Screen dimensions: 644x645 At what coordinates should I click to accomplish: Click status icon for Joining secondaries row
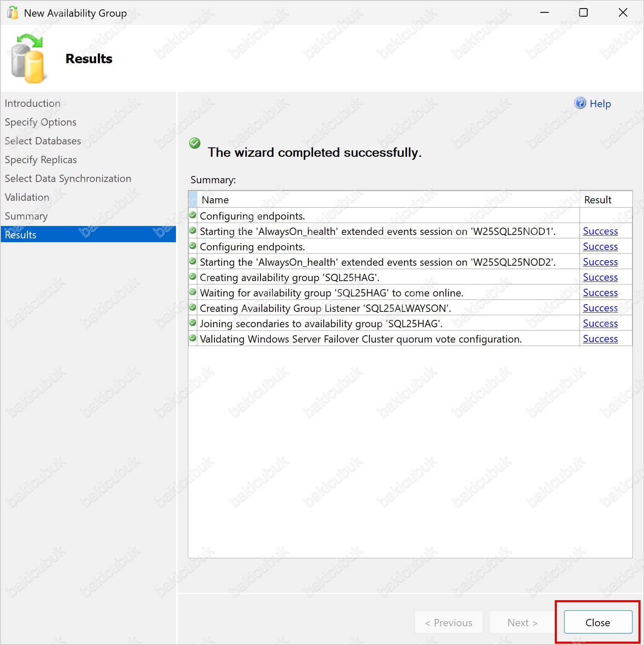point(193,323)
